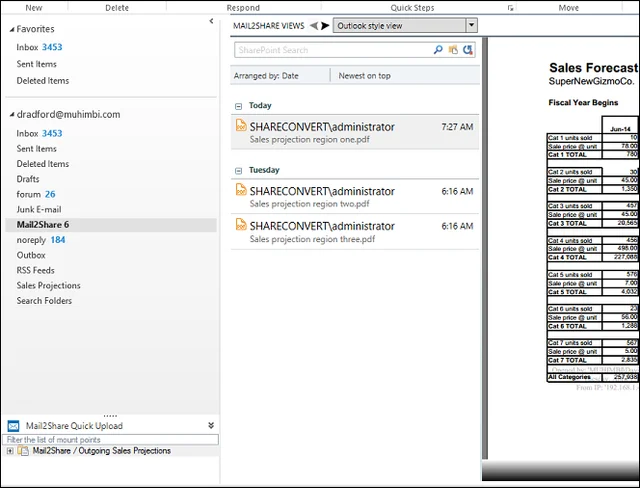Open the Drafts folder
The width and height of the screenshot is (640, 488).
click(x=28, y=179)
